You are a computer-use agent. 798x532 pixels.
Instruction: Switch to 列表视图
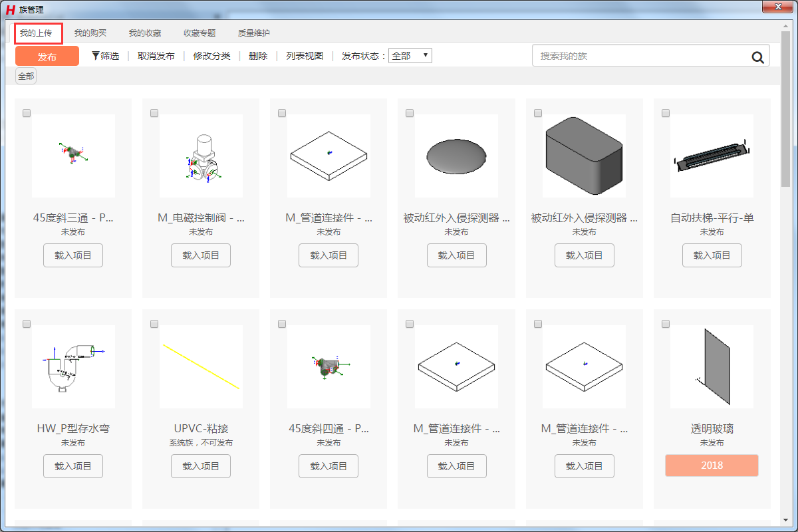(305, 57)
